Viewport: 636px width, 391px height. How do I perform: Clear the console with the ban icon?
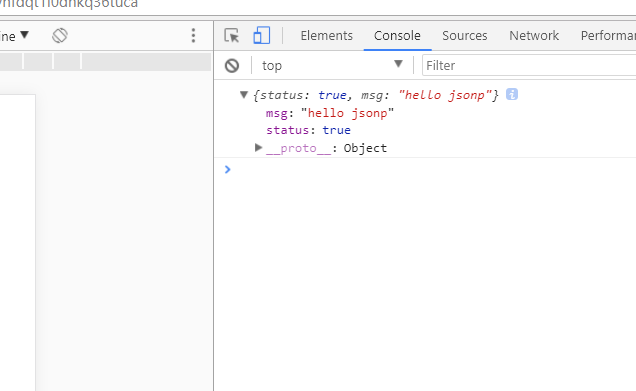click(232, 66)
